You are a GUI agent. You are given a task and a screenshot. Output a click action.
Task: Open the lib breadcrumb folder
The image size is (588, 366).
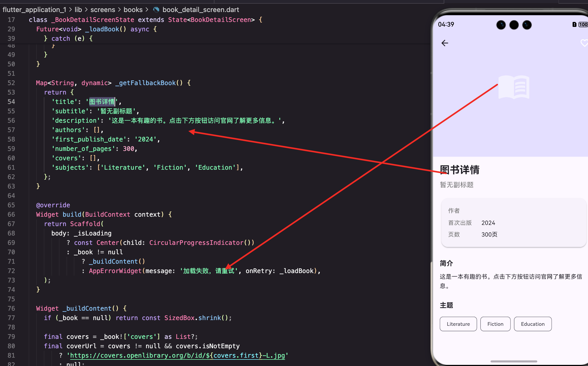click(78, 10)
